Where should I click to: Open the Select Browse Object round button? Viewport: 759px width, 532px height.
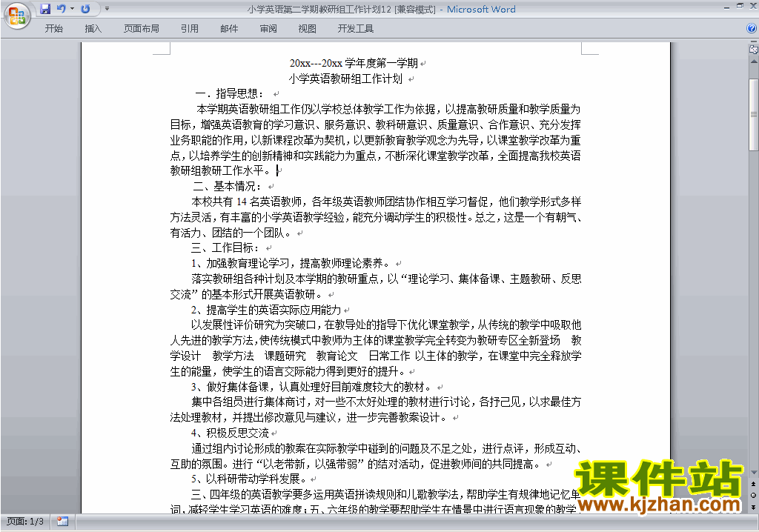[x=753, y=495]
